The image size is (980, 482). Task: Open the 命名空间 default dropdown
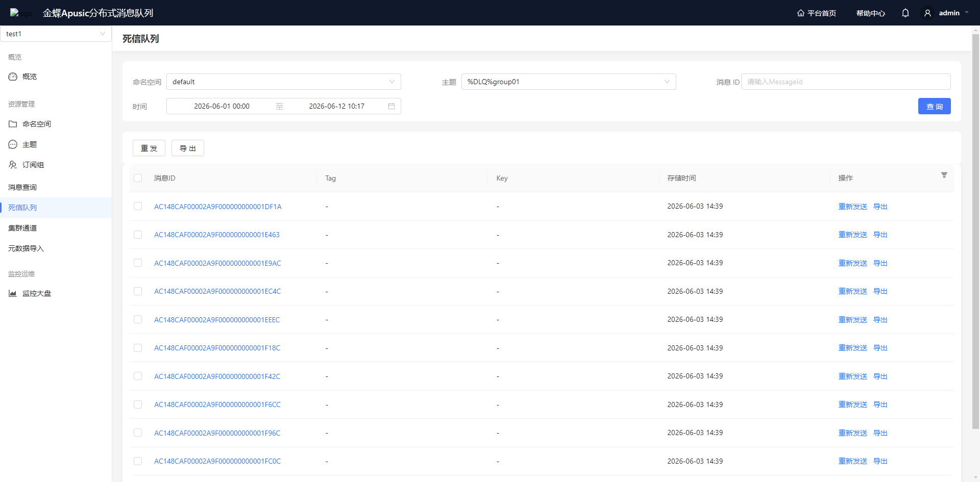284,82
